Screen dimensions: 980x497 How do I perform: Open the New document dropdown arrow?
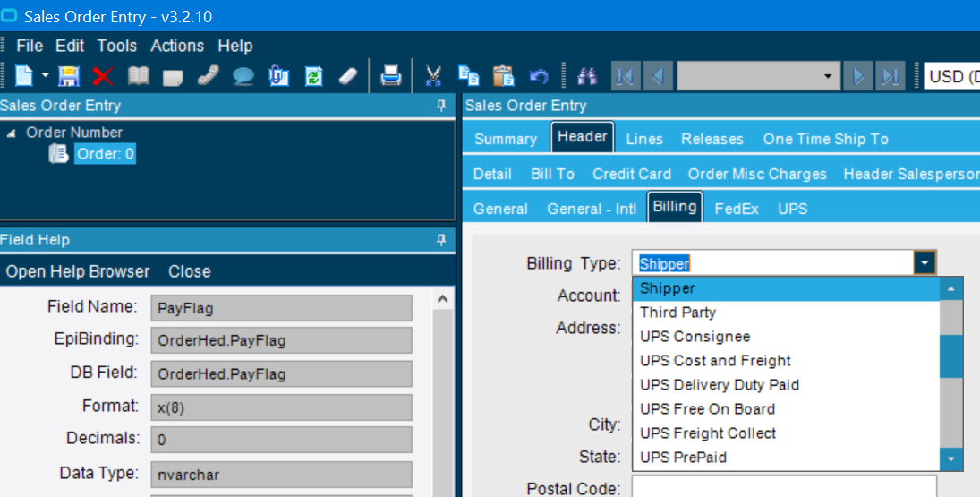(45, 76)
